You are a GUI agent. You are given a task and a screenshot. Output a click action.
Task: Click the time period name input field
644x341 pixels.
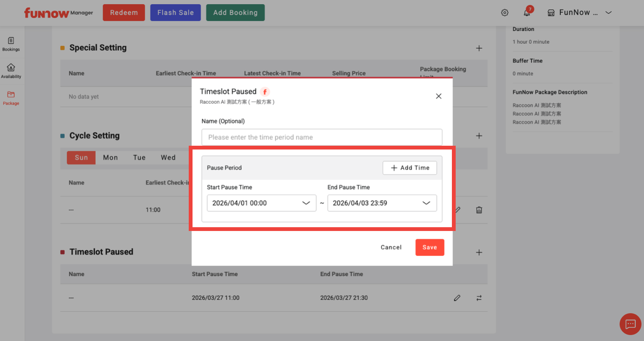click(x=322, y=137)
